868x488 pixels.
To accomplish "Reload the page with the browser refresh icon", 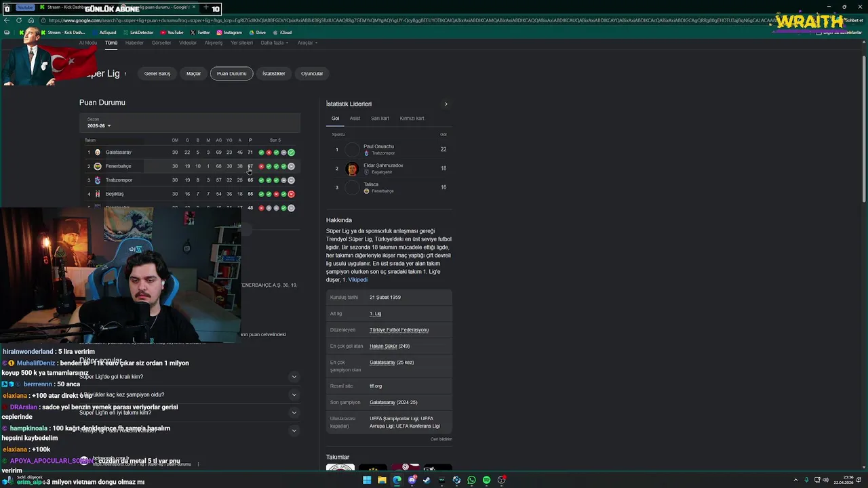I will (x=19, y=20).
